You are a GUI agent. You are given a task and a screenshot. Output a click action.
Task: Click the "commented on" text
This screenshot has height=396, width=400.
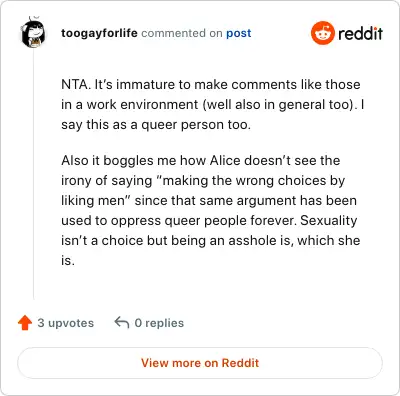click(182, 33)
